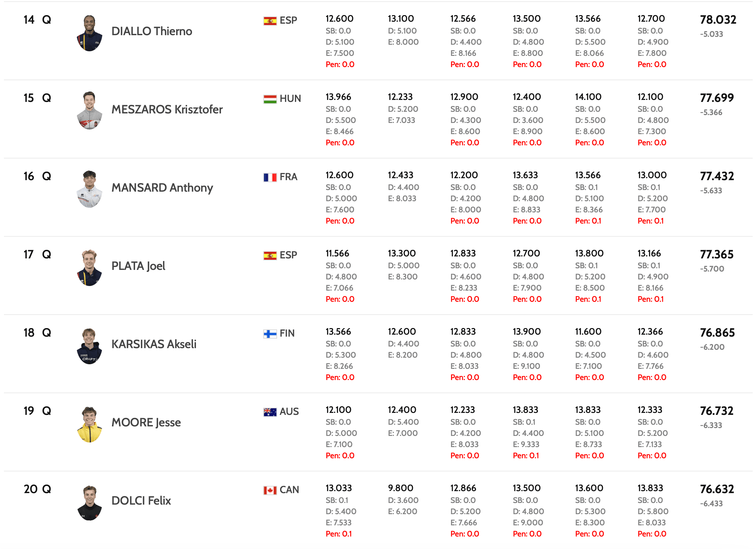Click the 14.100 score in MESZAROS's row

(x=588, y=97)
